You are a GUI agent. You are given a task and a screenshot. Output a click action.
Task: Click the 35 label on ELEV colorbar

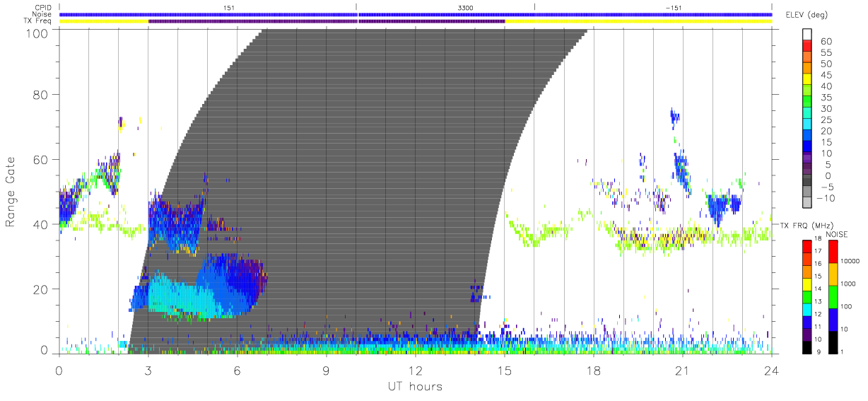(826, 98)
